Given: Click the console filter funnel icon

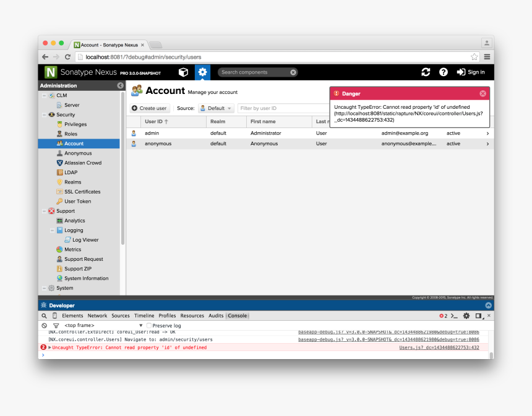Looking at the screenshot, I should (56, 326).
